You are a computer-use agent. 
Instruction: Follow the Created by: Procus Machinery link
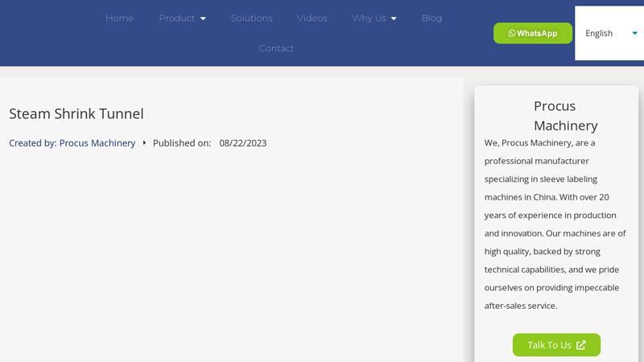point(72,143)
